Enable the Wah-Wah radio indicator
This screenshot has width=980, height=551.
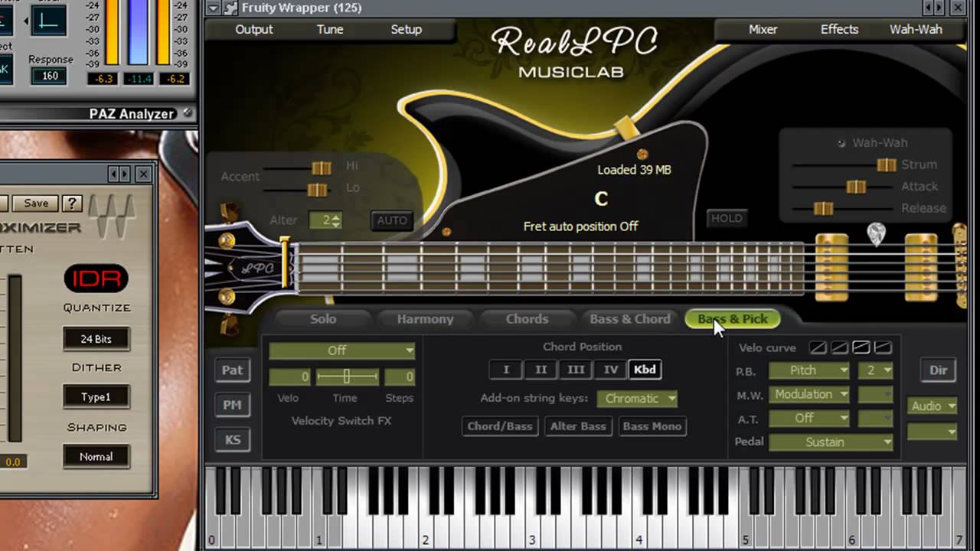pos(841,143)
